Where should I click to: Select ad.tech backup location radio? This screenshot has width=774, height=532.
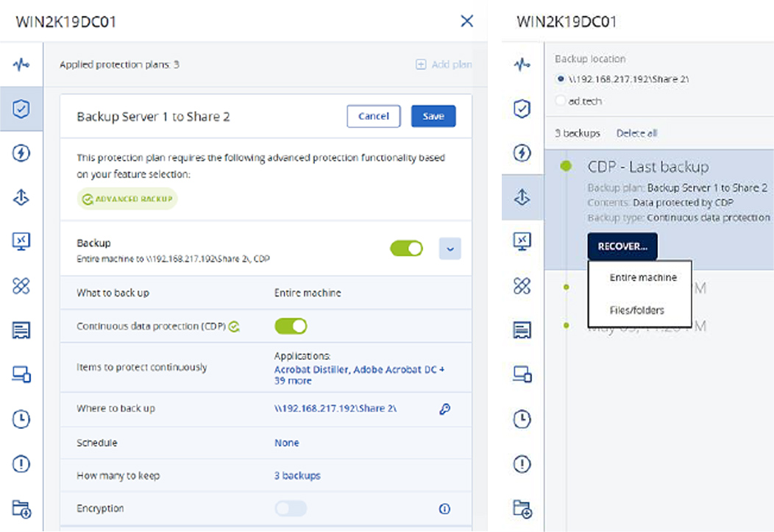pos(560,101)
